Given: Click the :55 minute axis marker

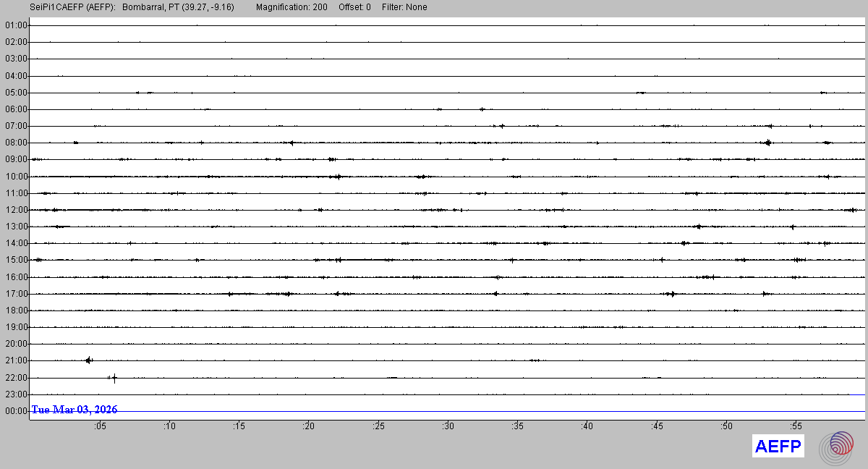Looking at the screenshot, I should pyautogui.click(x=796, y=426).
